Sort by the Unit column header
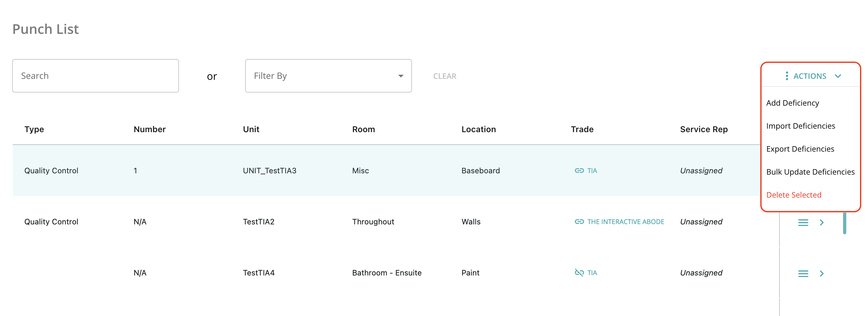Image resolution: width=868 pixels, height=316 pixels. 251,130
